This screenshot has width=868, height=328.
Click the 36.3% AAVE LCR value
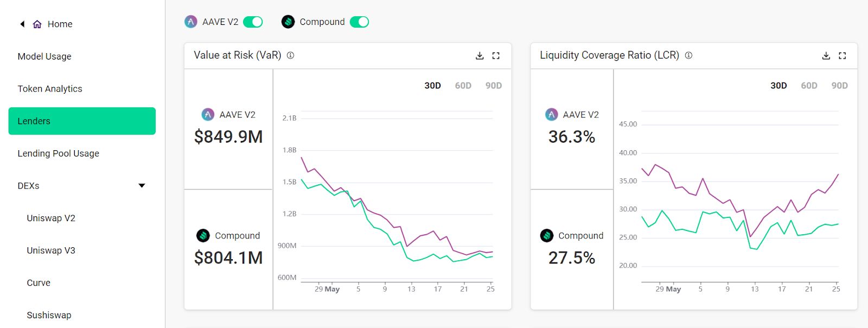pyautogui.click(x=572, y=137)
